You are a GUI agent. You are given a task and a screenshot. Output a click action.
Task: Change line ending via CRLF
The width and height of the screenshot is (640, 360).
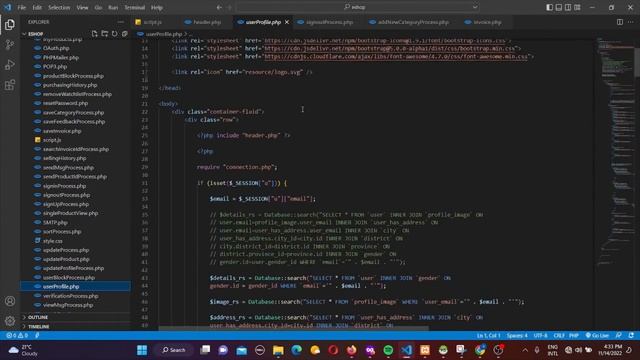tap(559, 336)
